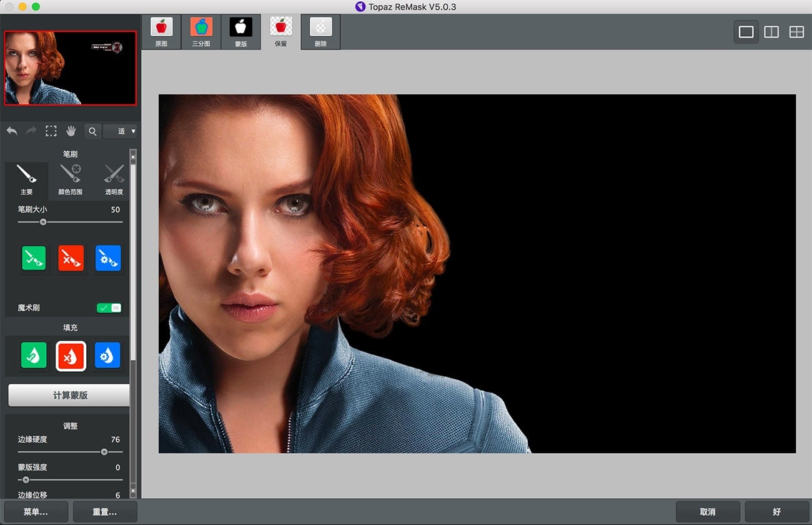
Task: Click the 计算蒙版 compute mask button
Action: click(x=69, y=396)
